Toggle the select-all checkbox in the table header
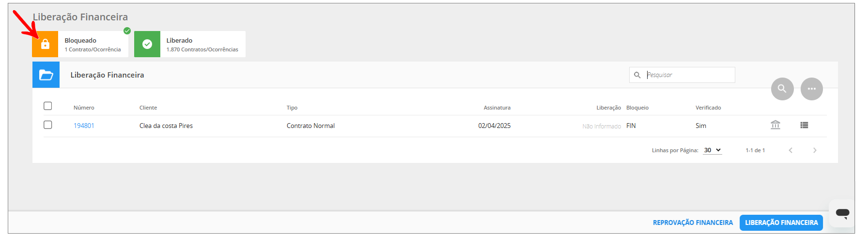Image resolution: width=868 pixels, height=239 pixels. [x=48, y=106]
